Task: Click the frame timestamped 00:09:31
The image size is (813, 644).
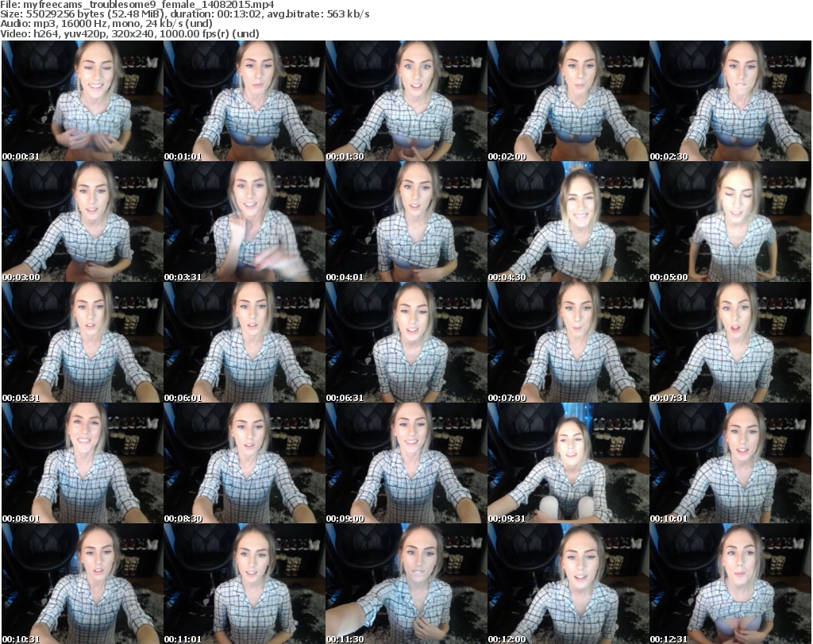Action: [568, 463]
